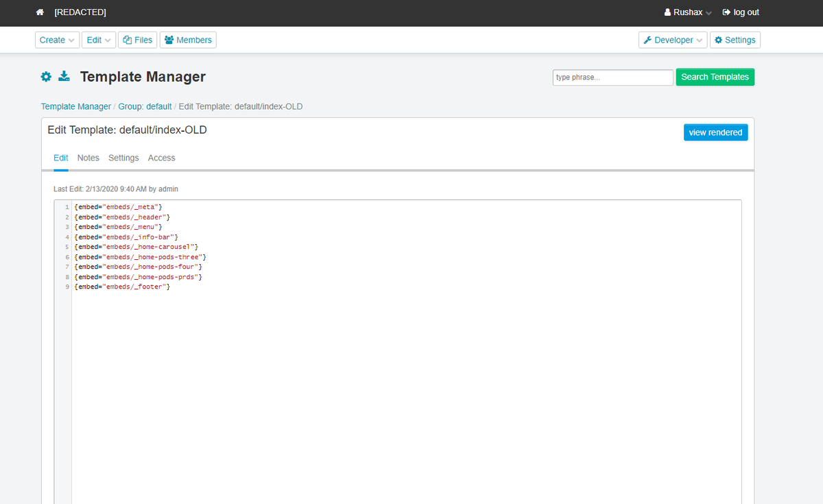Viewport: 823px width, 504px height.
Task: Click the embeds/_menu code line
Action: (x=118, y=226)
